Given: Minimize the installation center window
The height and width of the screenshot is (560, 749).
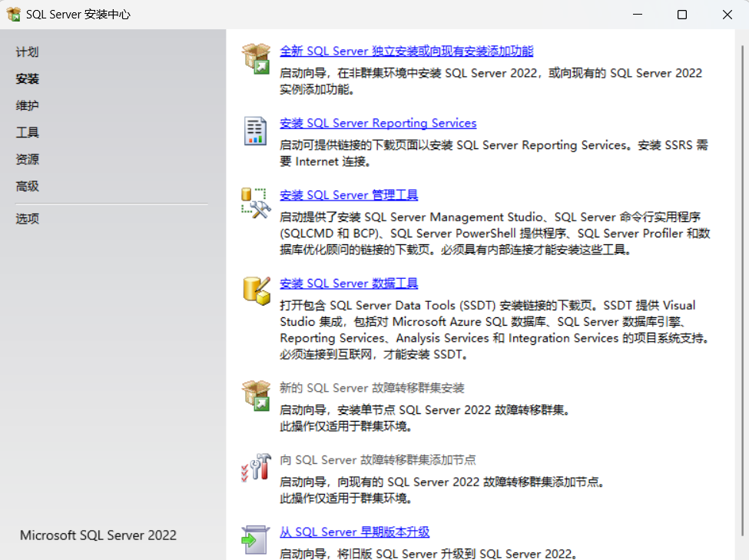Looking at the screenshot, I should [637, 15].
